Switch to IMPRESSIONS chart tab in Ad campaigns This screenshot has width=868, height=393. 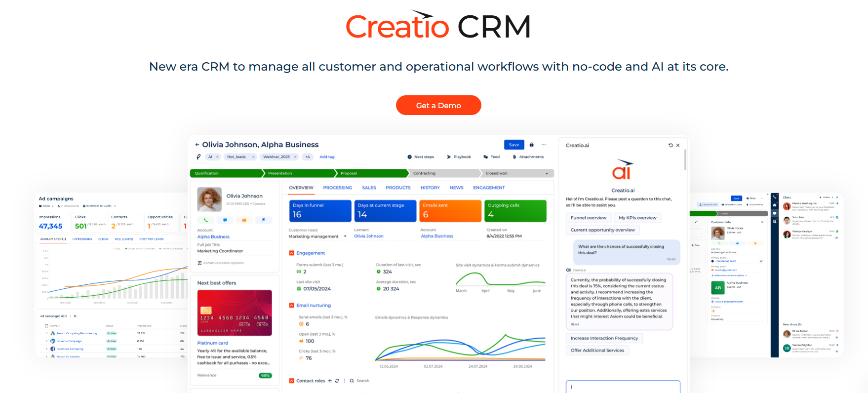pos(82,239)
